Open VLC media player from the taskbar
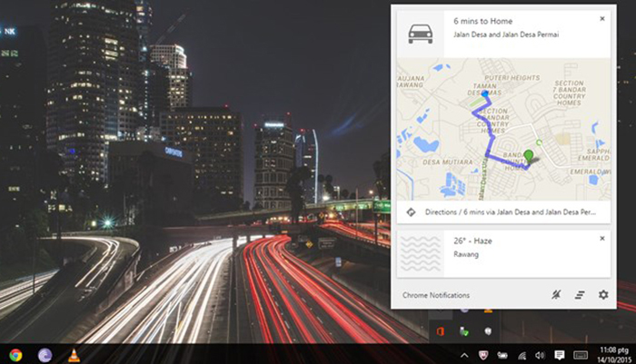The height and width of the screenshot is (364, 636). point(73,354)
